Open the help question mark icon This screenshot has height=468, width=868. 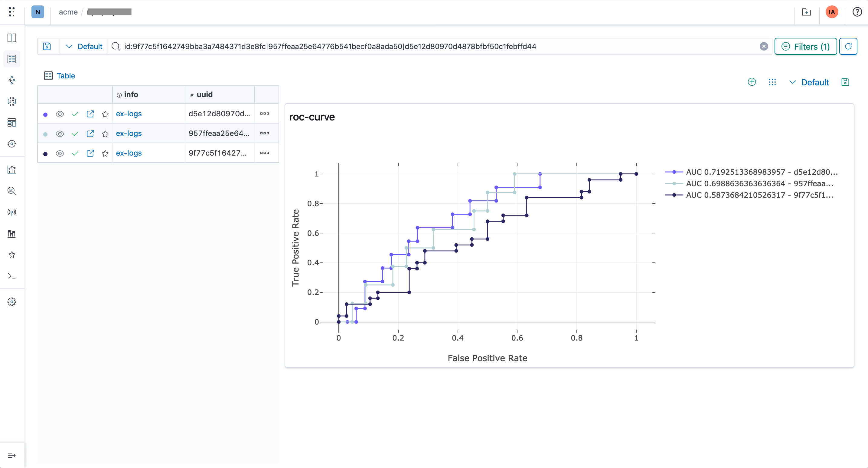(857, 12)
